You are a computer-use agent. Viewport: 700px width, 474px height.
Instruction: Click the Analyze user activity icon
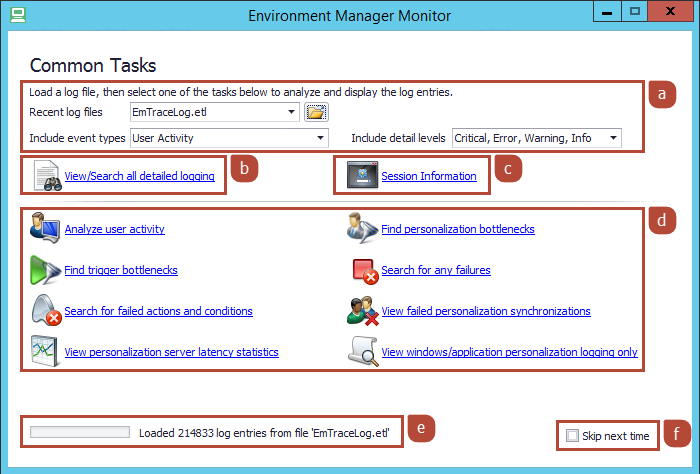(x=45, y=229)
